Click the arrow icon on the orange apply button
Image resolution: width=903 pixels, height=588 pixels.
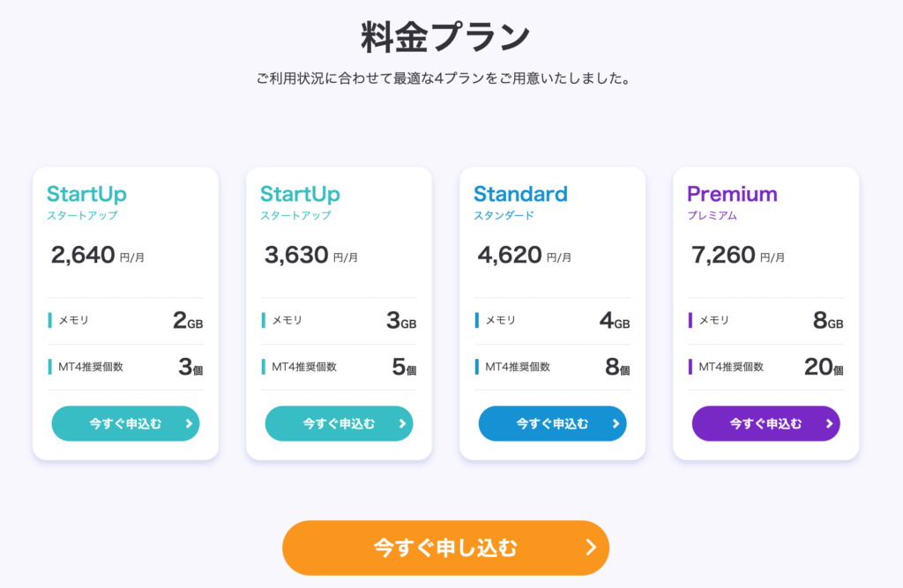(x=591, y=547)
